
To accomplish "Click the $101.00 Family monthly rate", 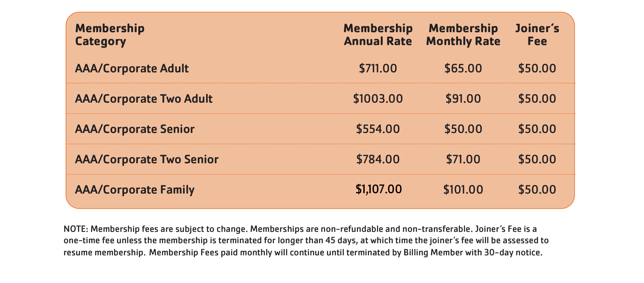I will [463, 190].
